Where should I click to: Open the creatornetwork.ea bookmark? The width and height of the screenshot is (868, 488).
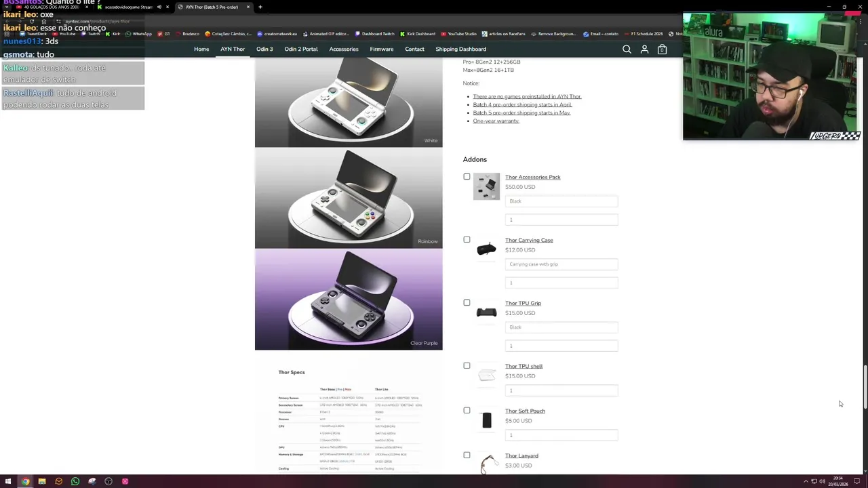(x=277, y=34)
